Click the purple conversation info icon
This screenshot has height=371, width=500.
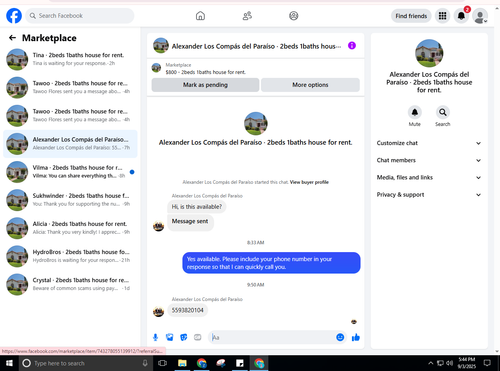tap(352, 46)
